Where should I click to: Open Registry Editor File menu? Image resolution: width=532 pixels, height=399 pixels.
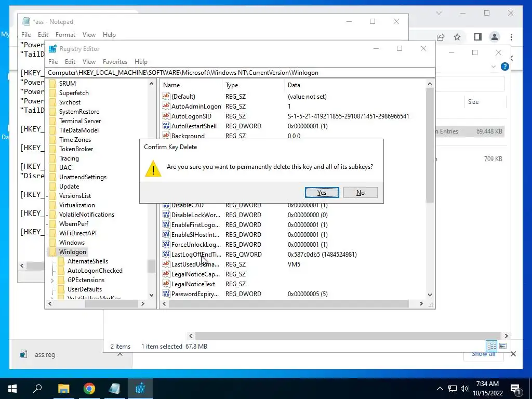(53, 62)
